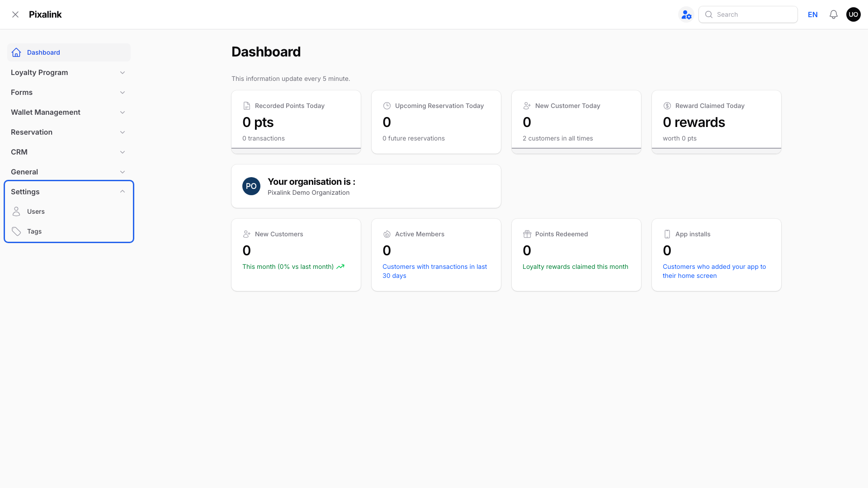Screen dimensions: 868x488
Task: Click the '0 transactions' text
Action: click(264, 138)
